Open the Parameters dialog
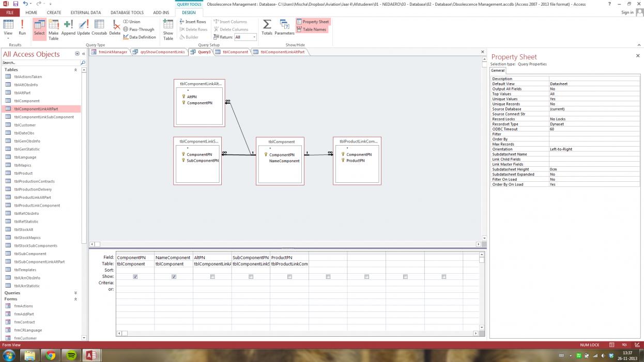644x362 pixels. 284,27
